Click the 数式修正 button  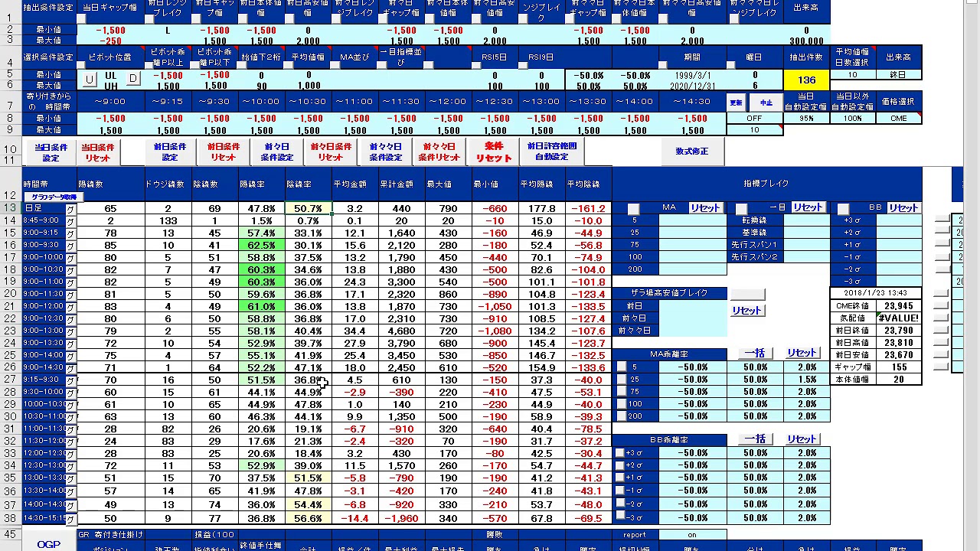coord(691,152)
